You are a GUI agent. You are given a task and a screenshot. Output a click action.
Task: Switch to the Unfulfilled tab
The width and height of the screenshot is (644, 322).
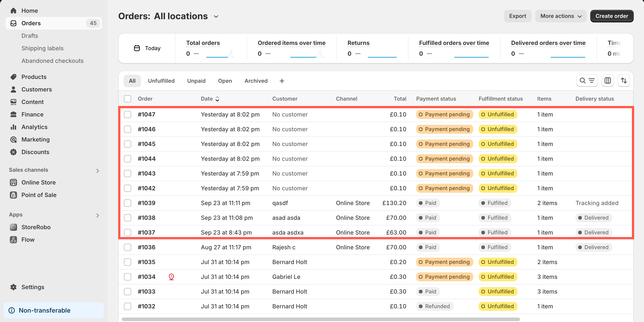click(x=161, y=81)
